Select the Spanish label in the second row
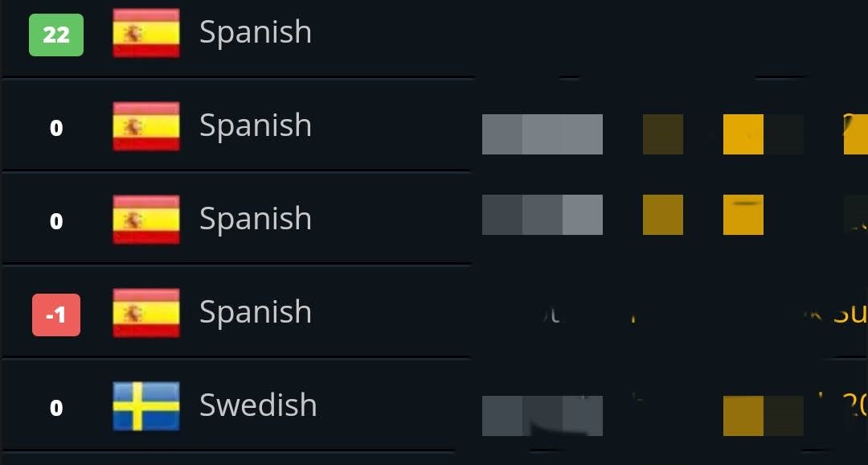 256,126
